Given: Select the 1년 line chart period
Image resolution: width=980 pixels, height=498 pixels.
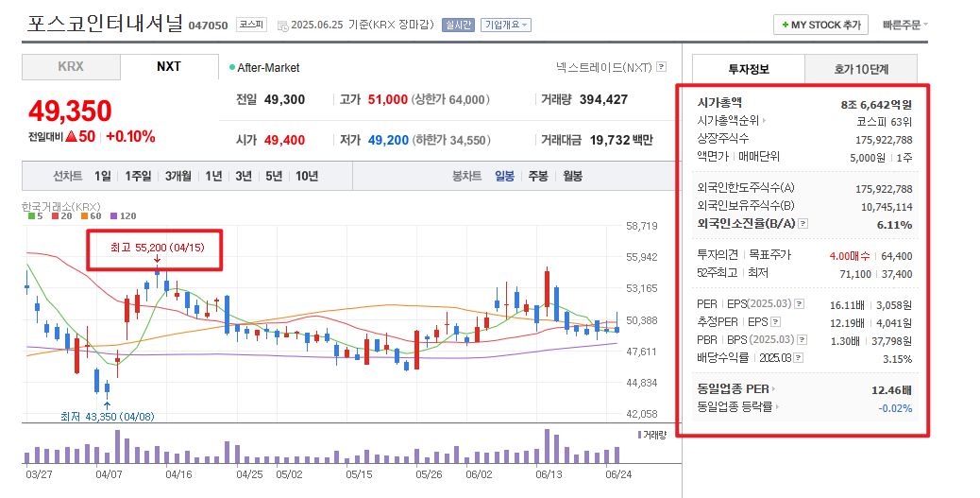Looking at the screenshot, I should tap(213, 177).
